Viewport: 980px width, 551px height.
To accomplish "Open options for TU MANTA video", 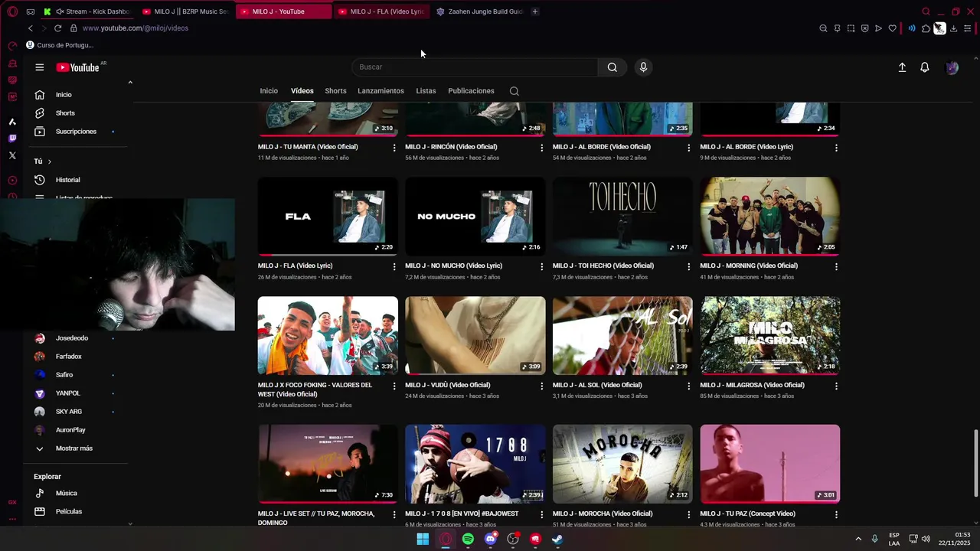I will click(x=394, y=148).
